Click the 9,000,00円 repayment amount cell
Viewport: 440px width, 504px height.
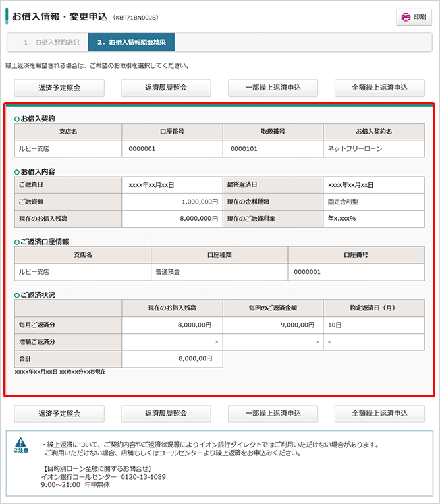coord(273,325)
